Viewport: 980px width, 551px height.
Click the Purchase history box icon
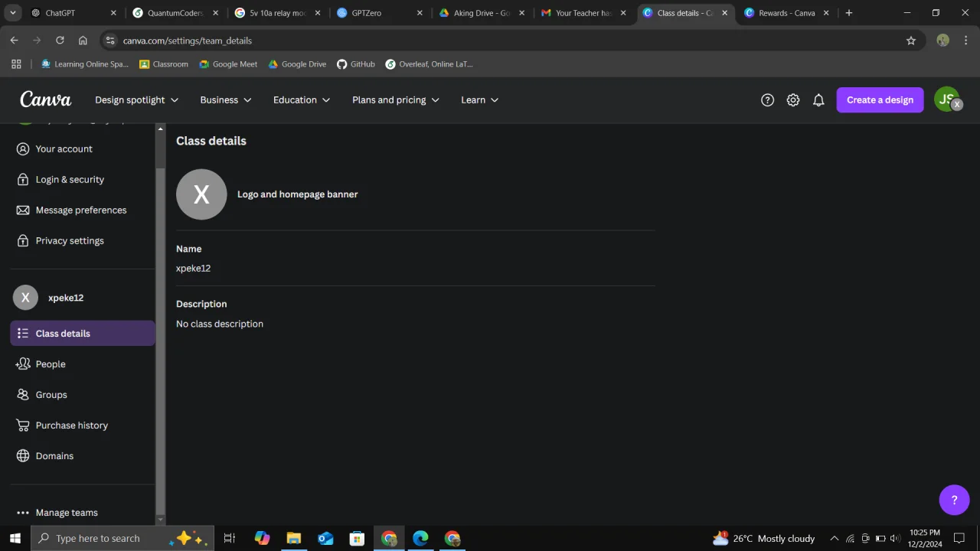pyautogui.click(x=23, y=425)
